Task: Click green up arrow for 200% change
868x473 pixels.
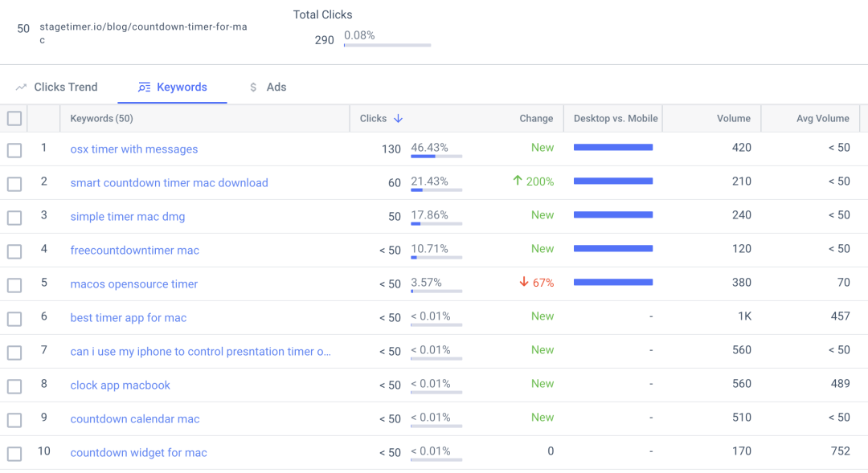Action: 518,181
